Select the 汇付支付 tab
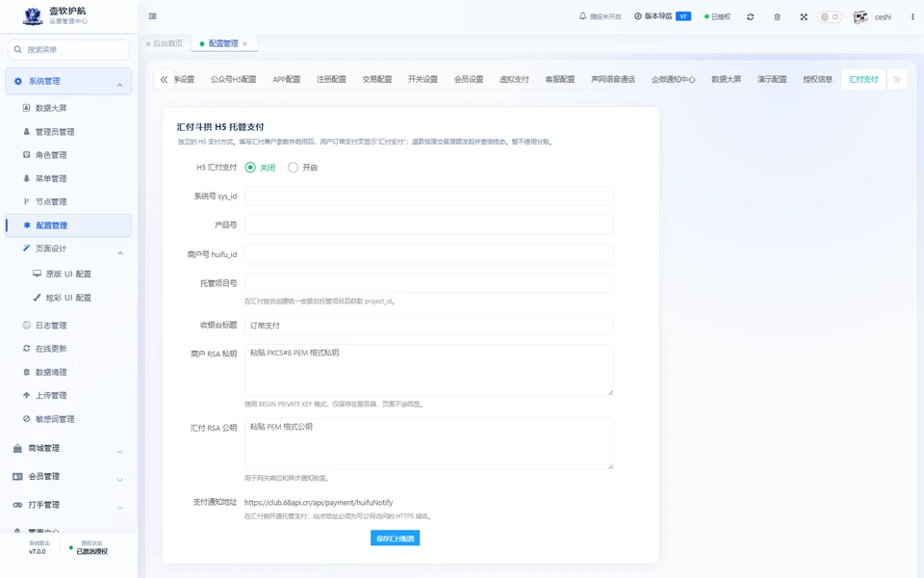Screen dimensions: 924x578 pyautogui.click(x=863, y=79)
